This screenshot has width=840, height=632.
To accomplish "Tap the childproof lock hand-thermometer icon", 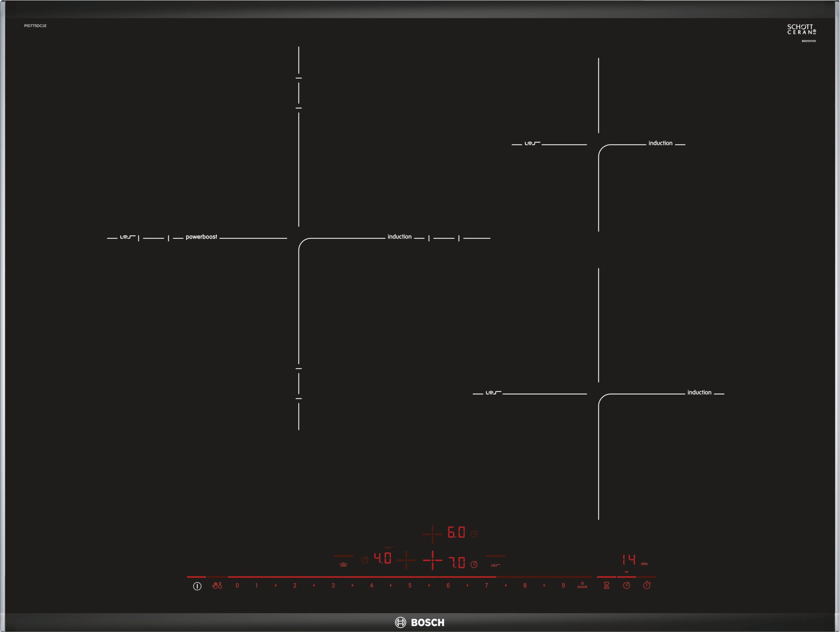I will [217, 586].
